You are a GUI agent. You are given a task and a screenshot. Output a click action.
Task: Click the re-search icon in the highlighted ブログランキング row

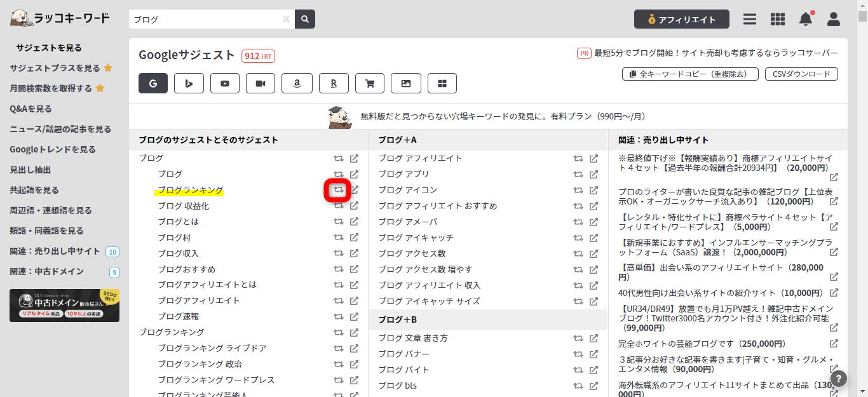click(339, 190)
